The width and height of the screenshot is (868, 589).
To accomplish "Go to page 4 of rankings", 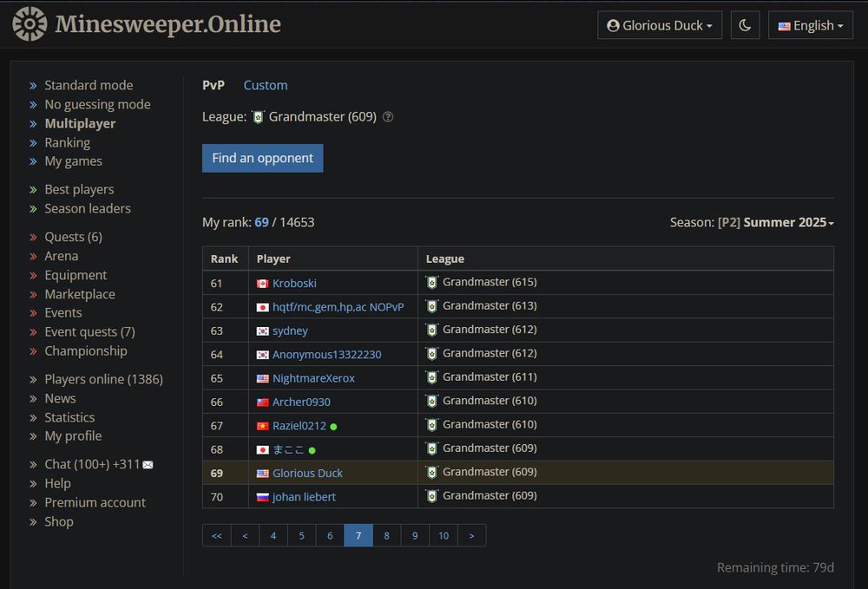I will click(273, 535).
